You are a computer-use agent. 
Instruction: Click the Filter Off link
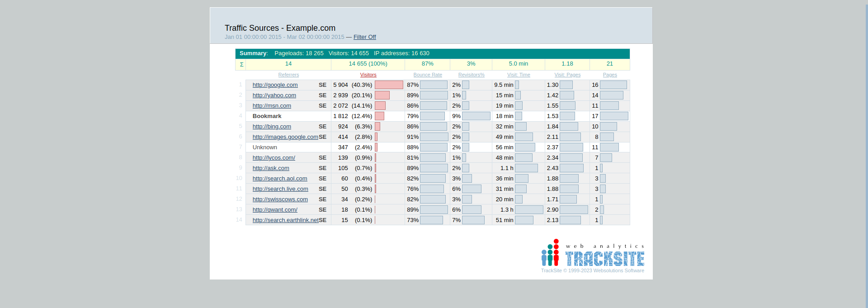364,37
